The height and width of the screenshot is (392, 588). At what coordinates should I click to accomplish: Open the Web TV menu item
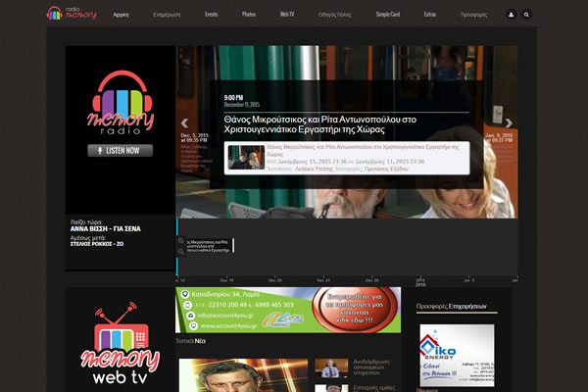[287, 15]
